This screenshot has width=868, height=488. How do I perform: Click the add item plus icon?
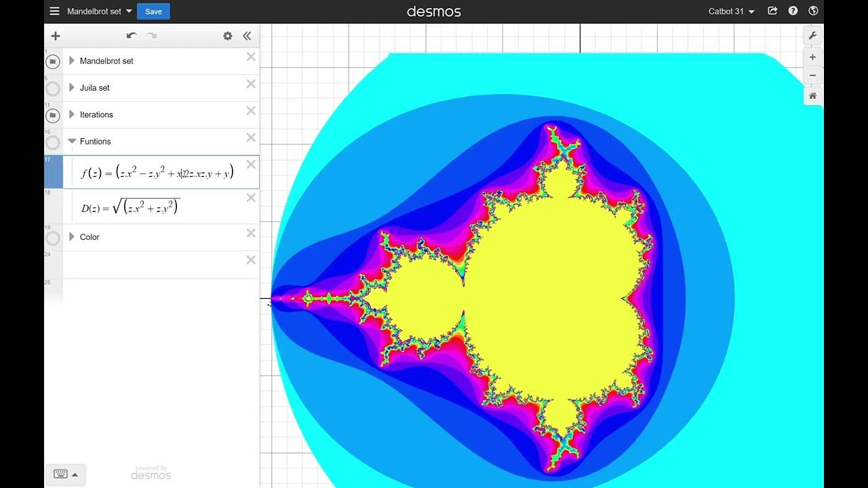click(x=56, y=36)
